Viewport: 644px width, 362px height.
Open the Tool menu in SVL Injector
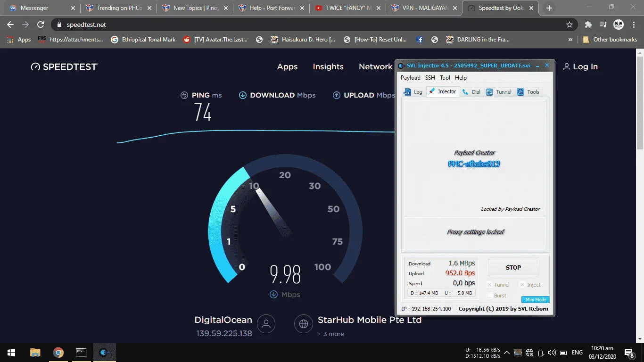tap(445, 78)
